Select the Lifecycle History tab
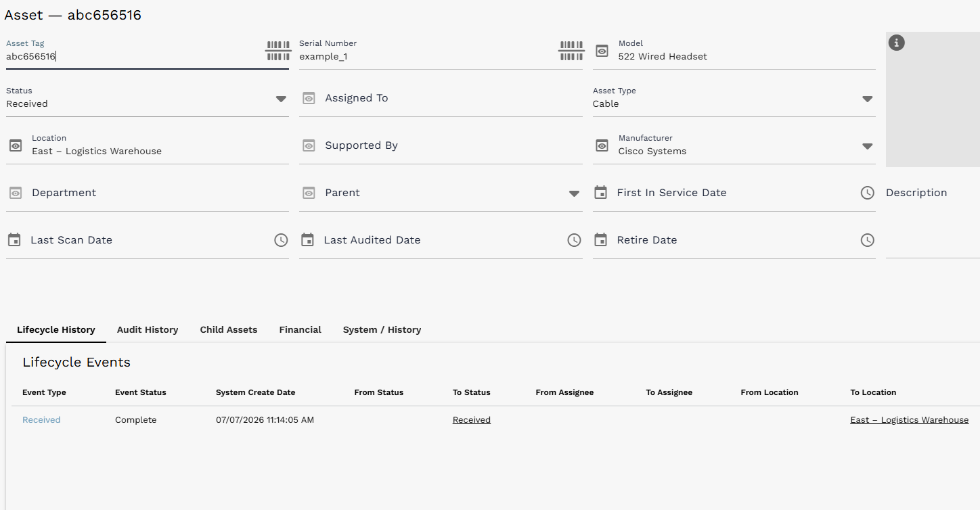This screenshot has height=510, width=980. click(56, 329)
